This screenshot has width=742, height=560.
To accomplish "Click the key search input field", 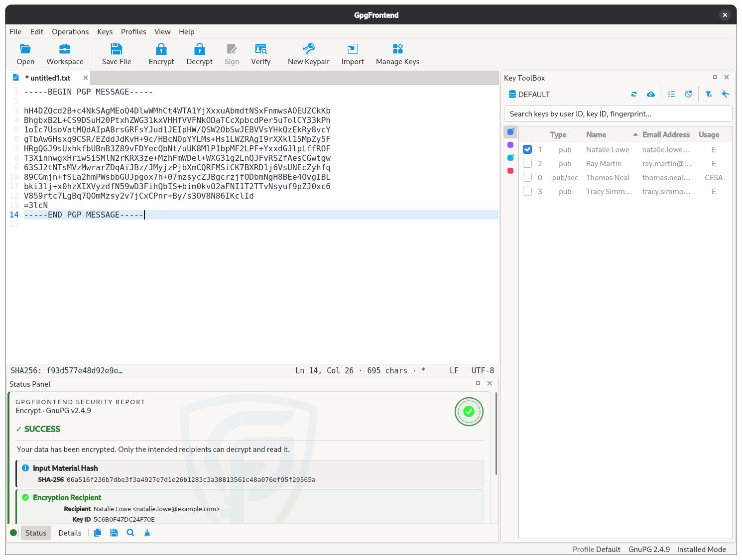I will 618,113.
